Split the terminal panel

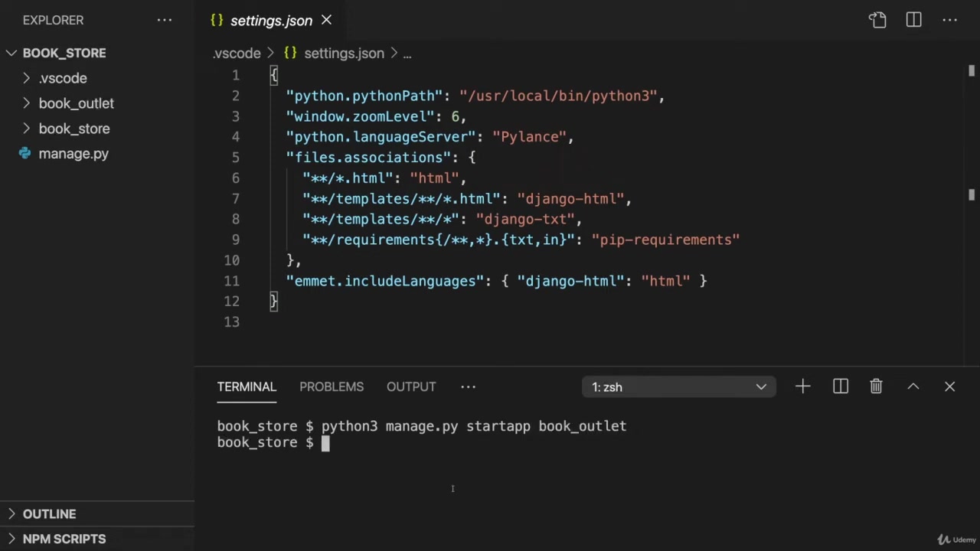(x=840, y=387)
